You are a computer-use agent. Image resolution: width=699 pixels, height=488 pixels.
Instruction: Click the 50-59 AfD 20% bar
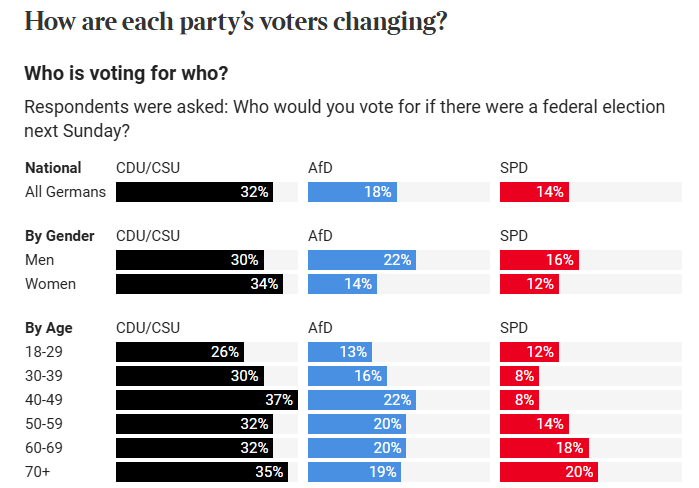(x=357, y=424)
